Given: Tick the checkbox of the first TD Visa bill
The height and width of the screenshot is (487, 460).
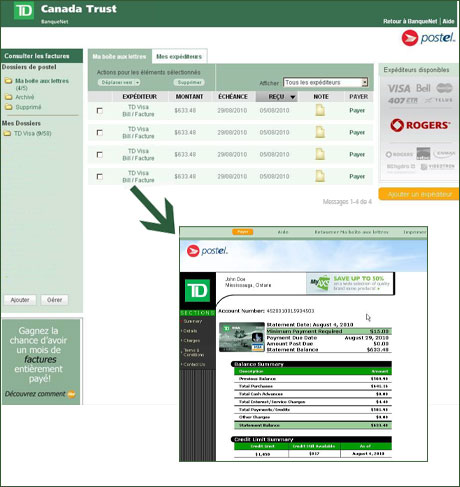Looking at the screenshot, I should point(99,110).
